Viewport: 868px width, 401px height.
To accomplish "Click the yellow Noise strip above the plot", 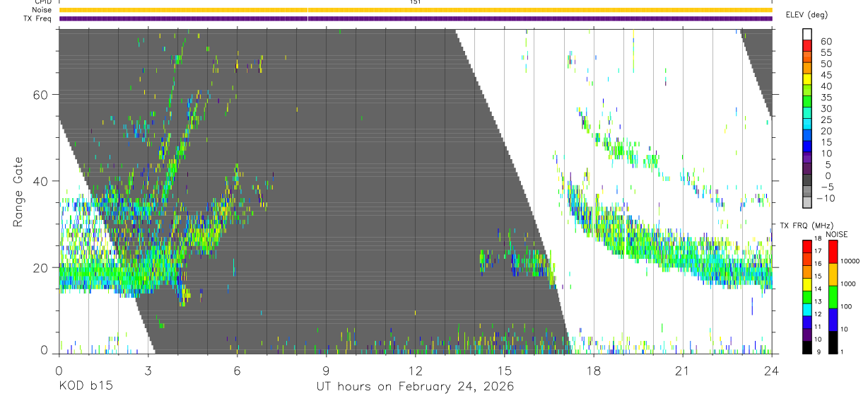I will tap(416, 10).
